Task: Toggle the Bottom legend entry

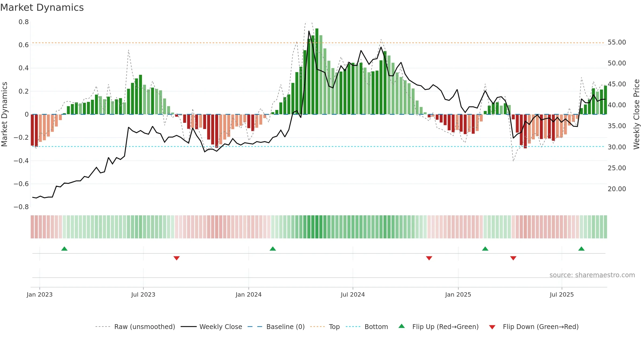Action: (367, 327)
